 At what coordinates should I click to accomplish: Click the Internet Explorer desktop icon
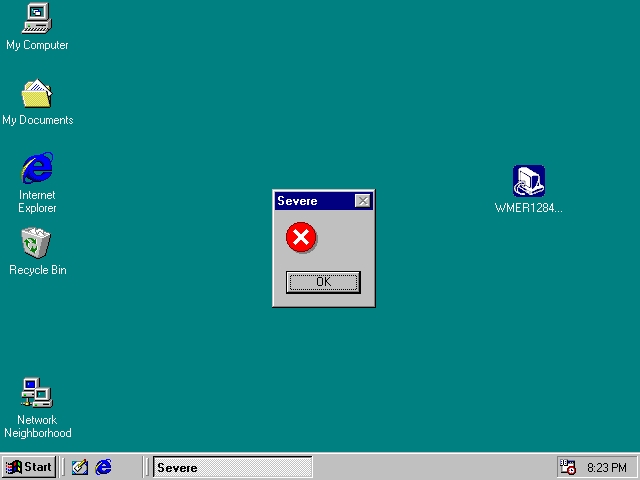click(x=37, y=168)
